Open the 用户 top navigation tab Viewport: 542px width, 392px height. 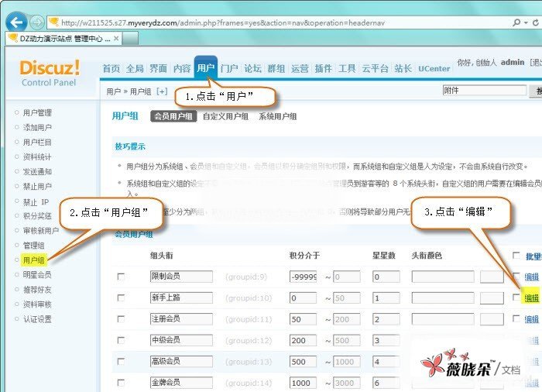(205, 68)
